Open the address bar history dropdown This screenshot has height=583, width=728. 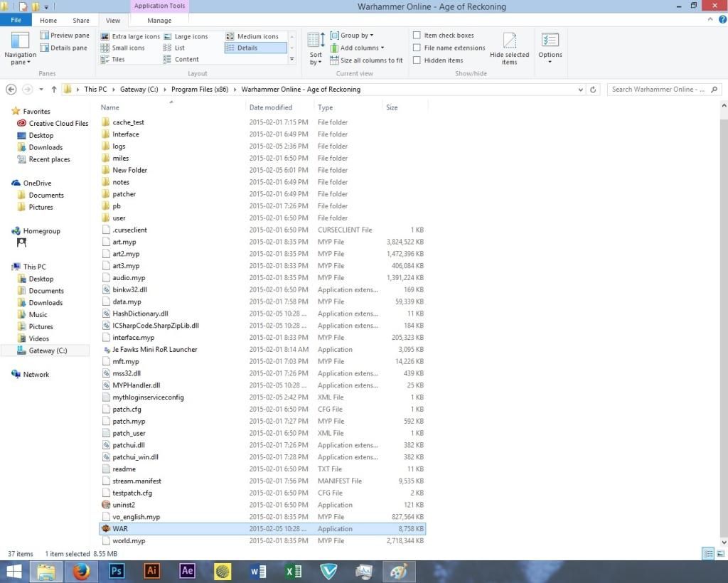(x=580, y=90)
